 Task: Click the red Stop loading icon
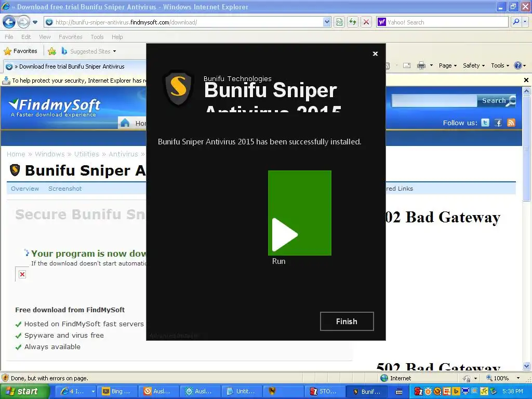click(366, 22)
